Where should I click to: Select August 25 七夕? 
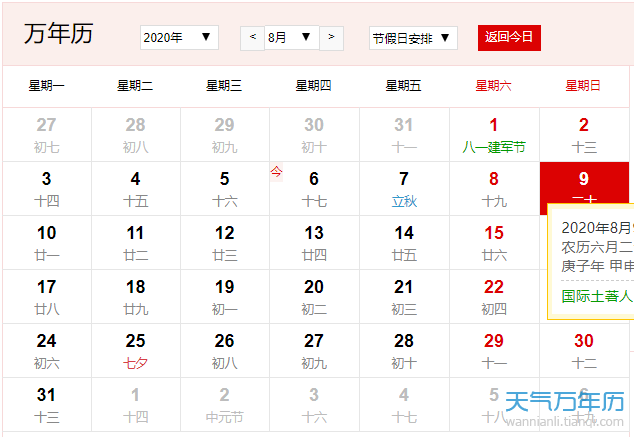point(136,351)
